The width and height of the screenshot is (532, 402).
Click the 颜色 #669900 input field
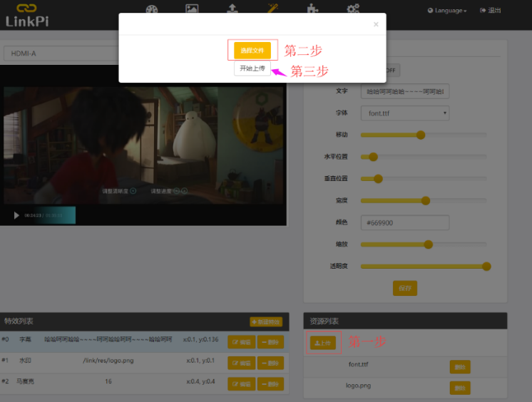[x=405, y=222]
